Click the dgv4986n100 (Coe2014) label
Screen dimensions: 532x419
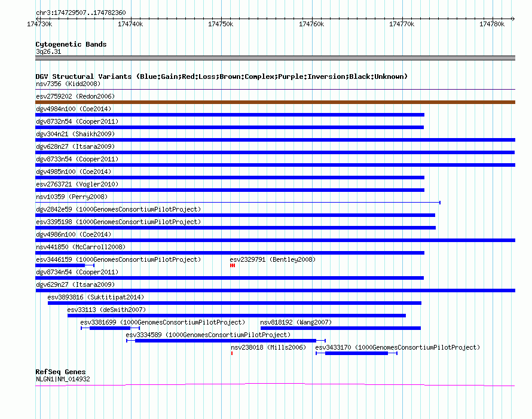(x=74, y=234)
